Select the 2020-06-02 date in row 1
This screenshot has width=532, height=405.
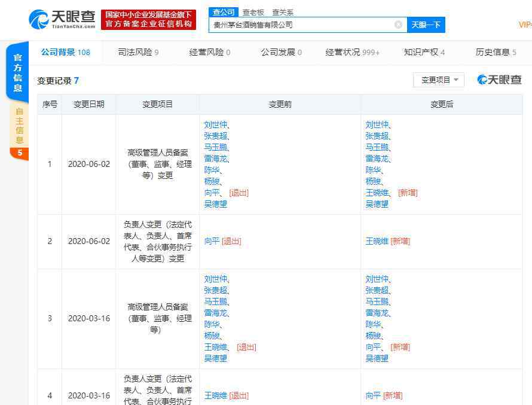[x=89, y=164]
